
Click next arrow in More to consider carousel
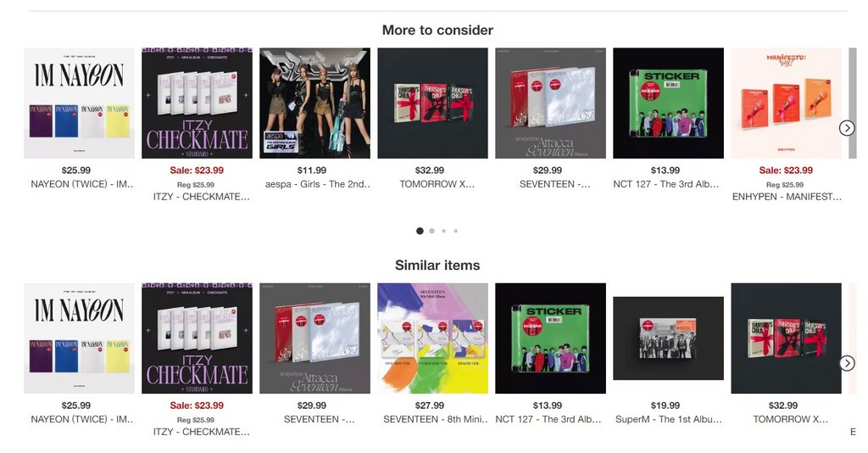click(x=847, y=128)
